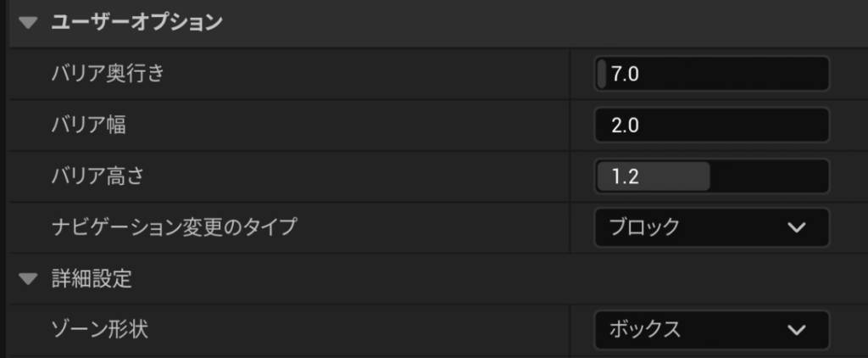Click the small slider handle in バリア奥行き field

(x=602, y=74)
